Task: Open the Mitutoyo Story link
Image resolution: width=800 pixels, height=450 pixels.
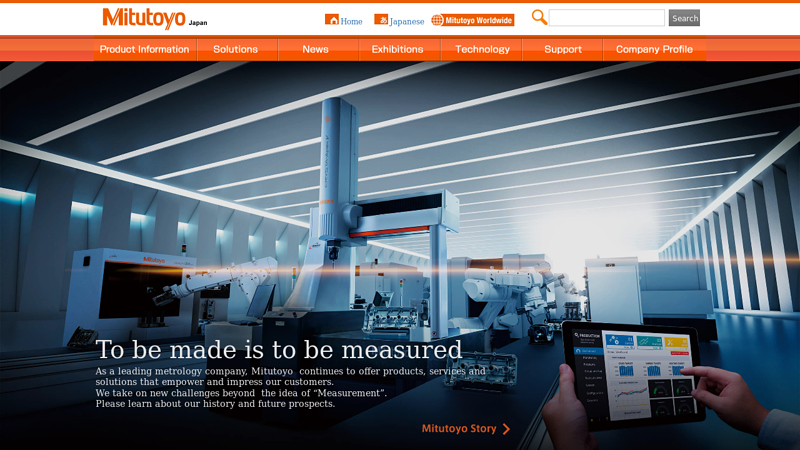Action: pos(459,429)
